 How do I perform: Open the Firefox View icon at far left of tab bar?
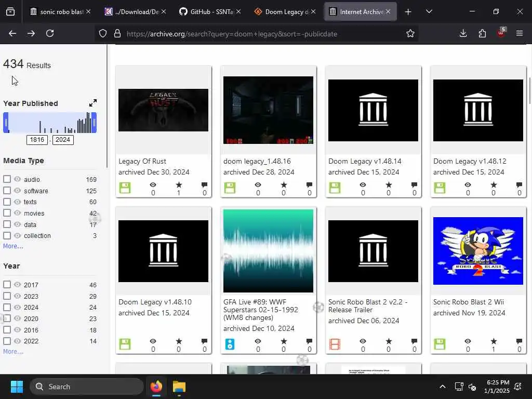(x=10, y=12)
